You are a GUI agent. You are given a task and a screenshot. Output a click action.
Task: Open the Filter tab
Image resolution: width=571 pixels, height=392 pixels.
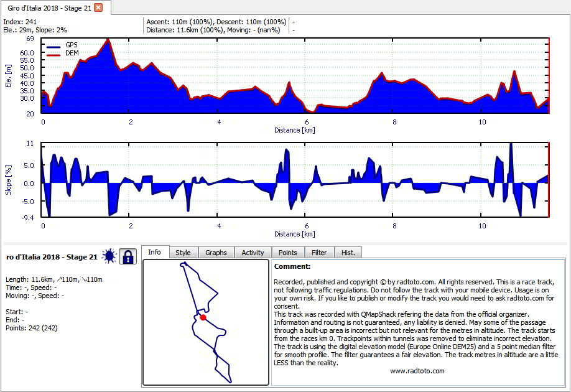pos(319,253)
